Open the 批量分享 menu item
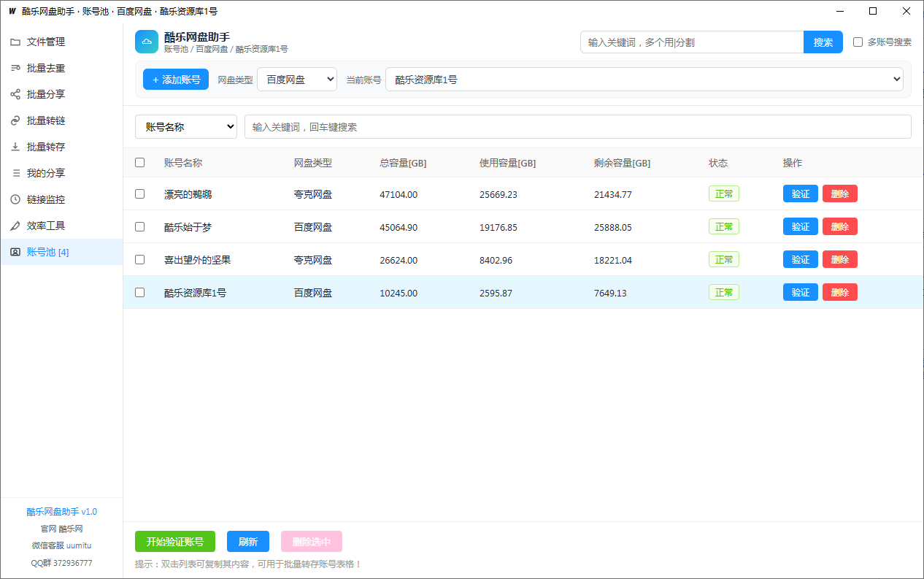Viewport: 924px width, 579px height. (61, 94)
